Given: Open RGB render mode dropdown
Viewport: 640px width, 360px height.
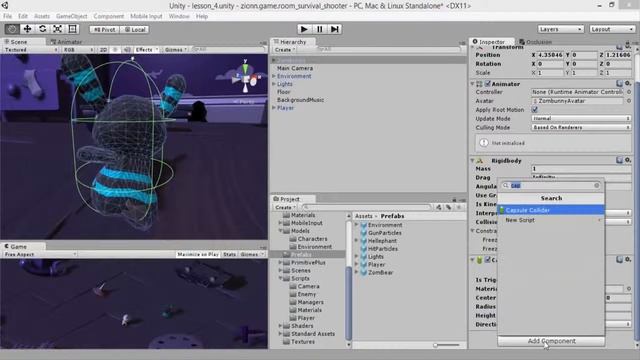Looking at the screenshot, I should 78,50.
